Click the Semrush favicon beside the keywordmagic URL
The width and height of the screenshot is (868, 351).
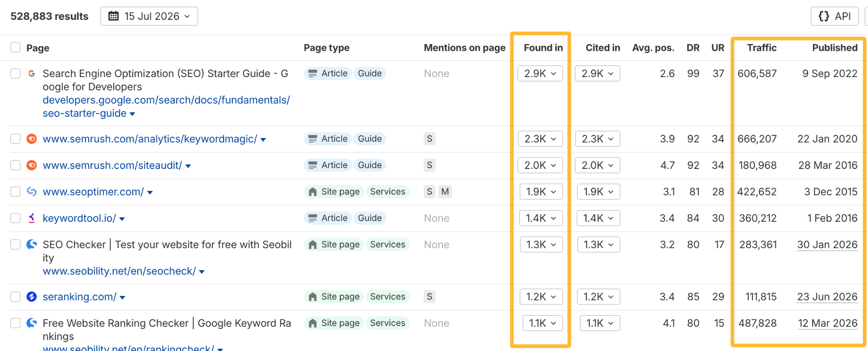[31, 139]
